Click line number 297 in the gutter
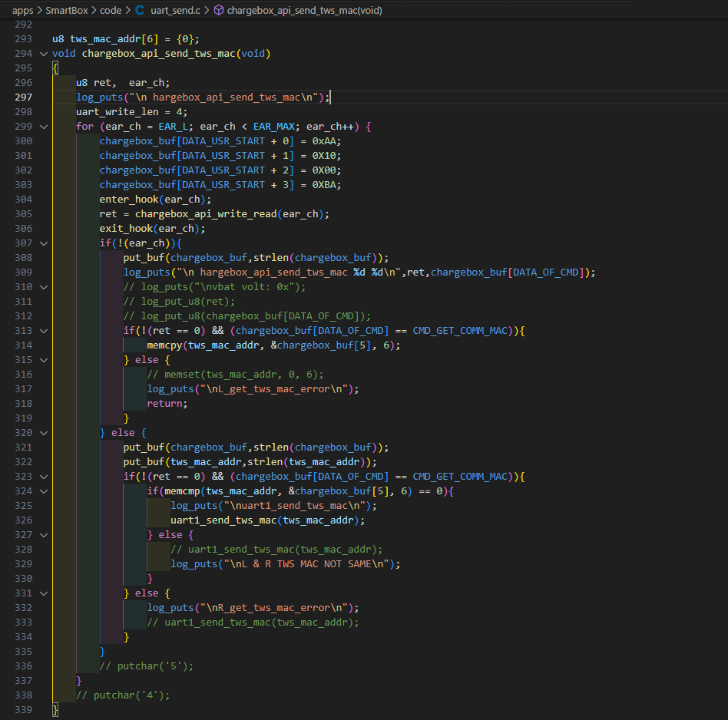 (24, 97)
